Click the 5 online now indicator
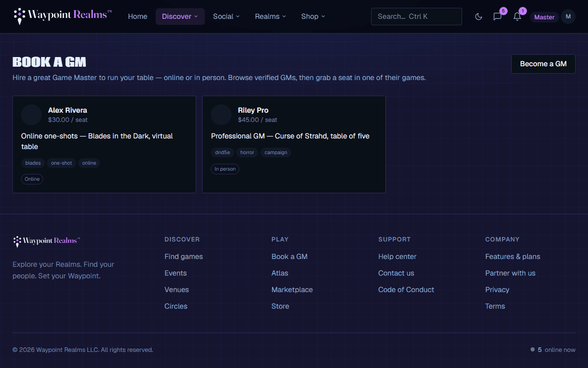 [x=553, y=350]
